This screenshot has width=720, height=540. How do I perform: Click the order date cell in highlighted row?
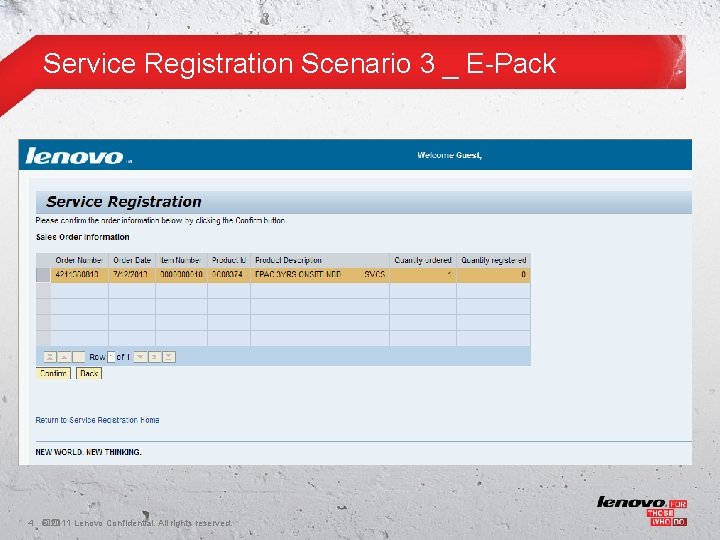132,275
